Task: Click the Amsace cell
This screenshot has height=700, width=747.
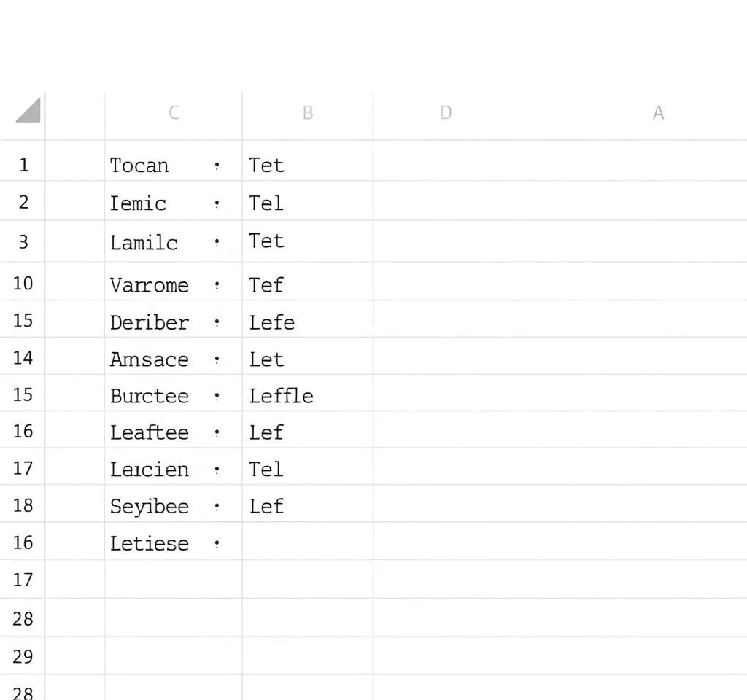Action: click(x=150, y=359)
